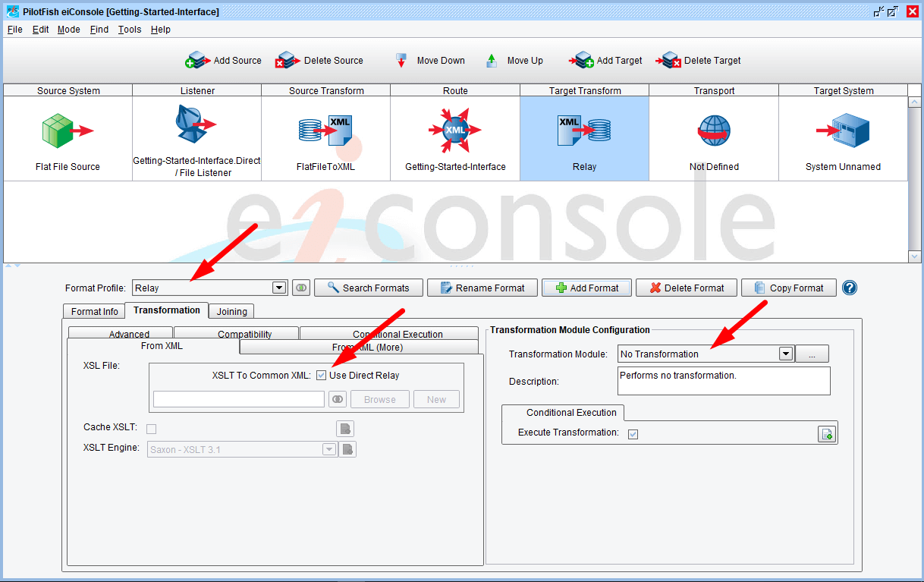This screenshot has height=582, width=924.
Task: Select the System Unnamed target system icon
Action: [x=843, y=131]
